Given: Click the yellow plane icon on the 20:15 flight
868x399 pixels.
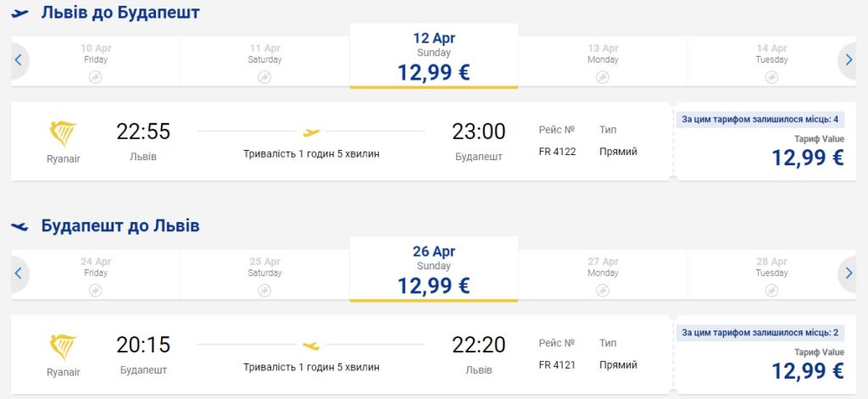Looking at the screenshot, I should pyautogui.click(x=311, y=346).
